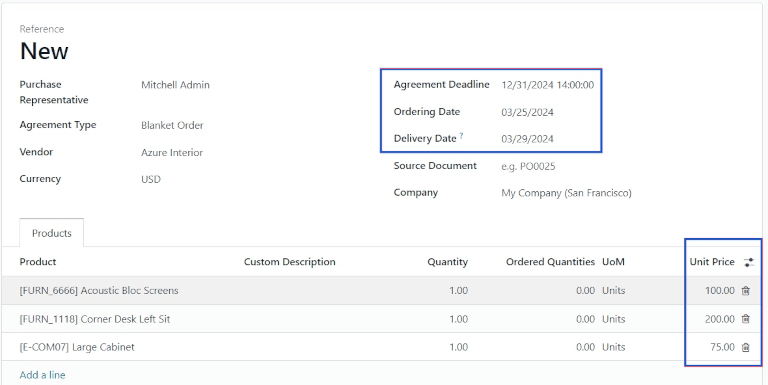Edit the Delivery Date 03/29/2024
The height and width of the screenshot is (385, 768).
click(527, 139)
